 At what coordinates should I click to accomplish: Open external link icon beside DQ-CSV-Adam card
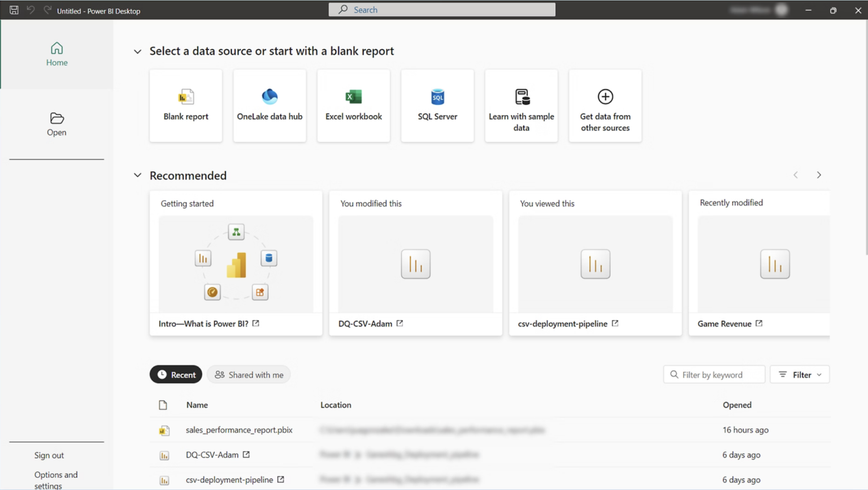[400, 323]
